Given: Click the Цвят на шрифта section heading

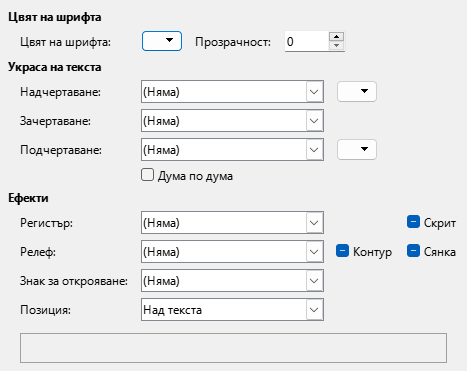Looking at the screenshot, I should pos(55,17).
